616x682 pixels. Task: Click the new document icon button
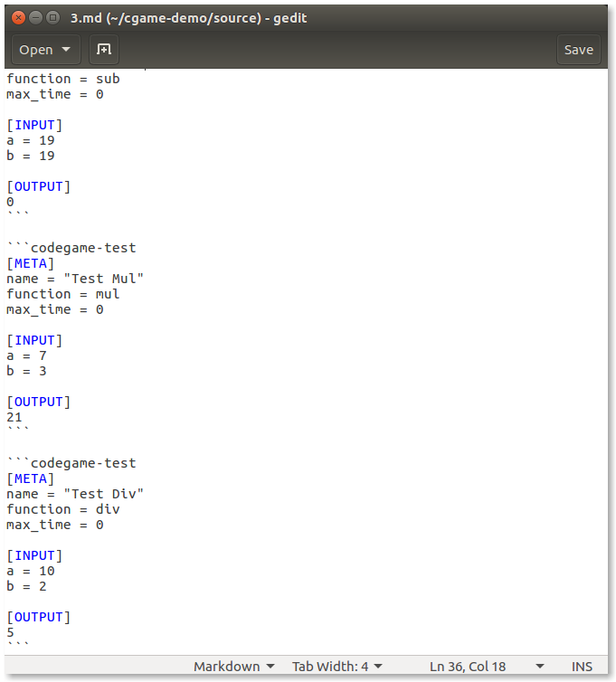pos(104,50)
